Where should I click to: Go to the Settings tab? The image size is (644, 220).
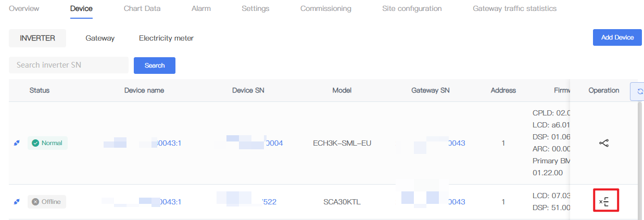256,8
